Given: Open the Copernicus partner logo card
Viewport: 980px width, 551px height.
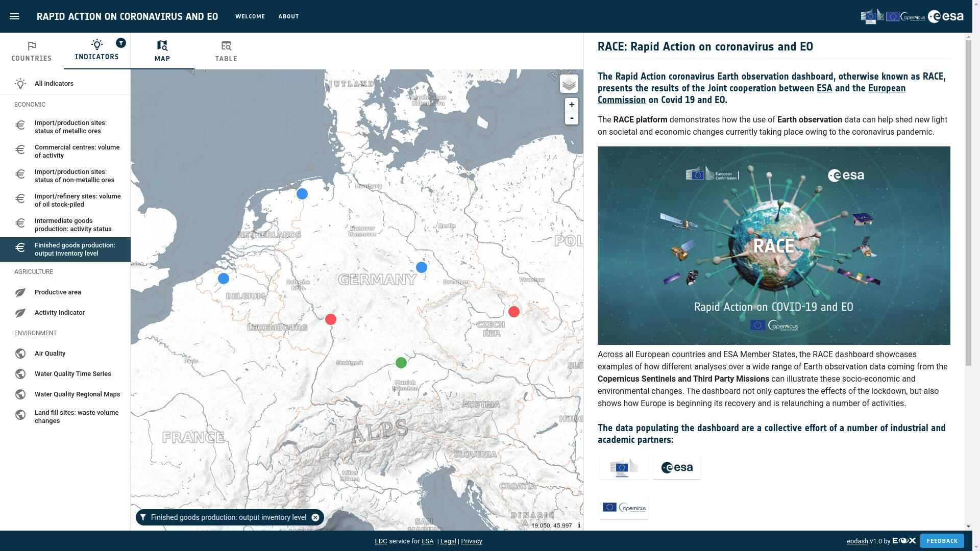Looking at the screenshot, I should point(624,508).
